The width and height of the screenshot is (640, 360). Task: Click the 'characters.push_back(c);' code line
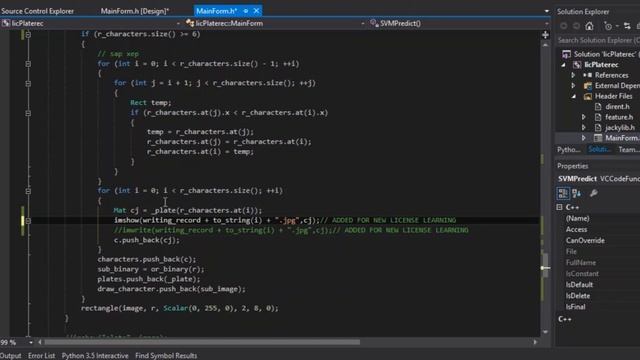pos(147,259)
